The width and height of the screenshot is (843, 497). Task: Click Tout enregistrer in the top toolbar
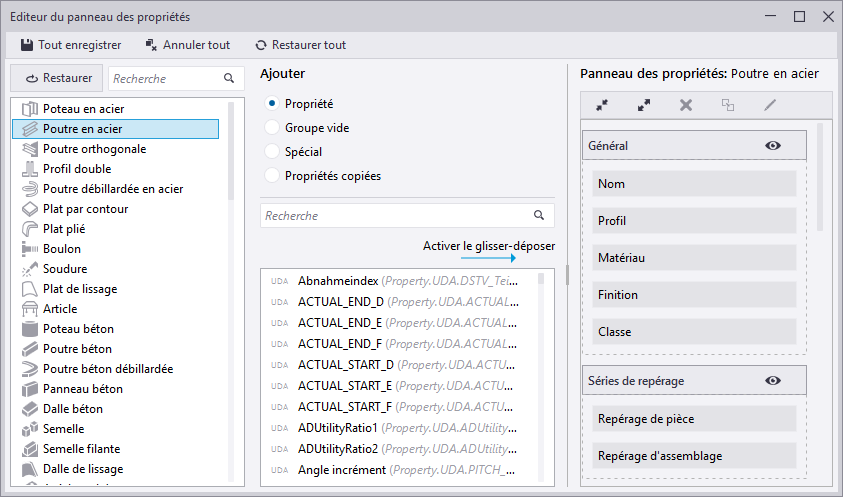tap(71, 45)
